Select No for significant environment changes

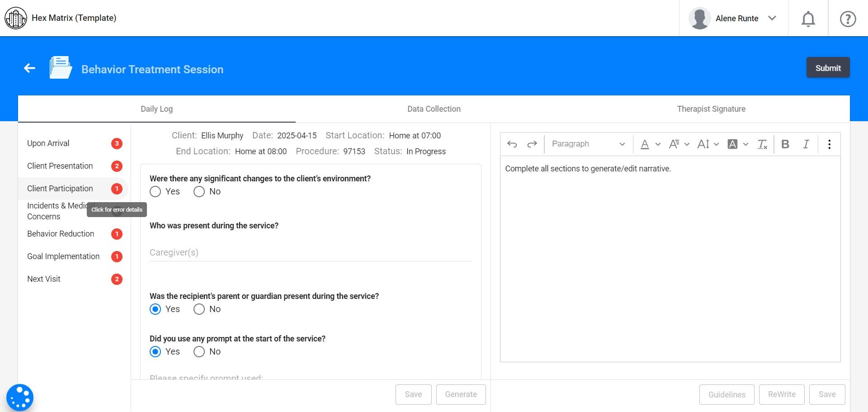pos(199,192)
